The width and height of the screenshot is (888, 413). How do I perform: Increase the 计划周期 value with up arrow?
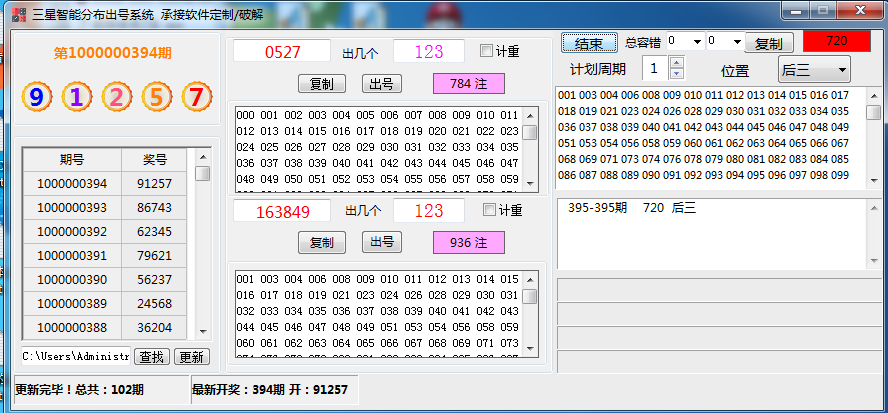676,63
